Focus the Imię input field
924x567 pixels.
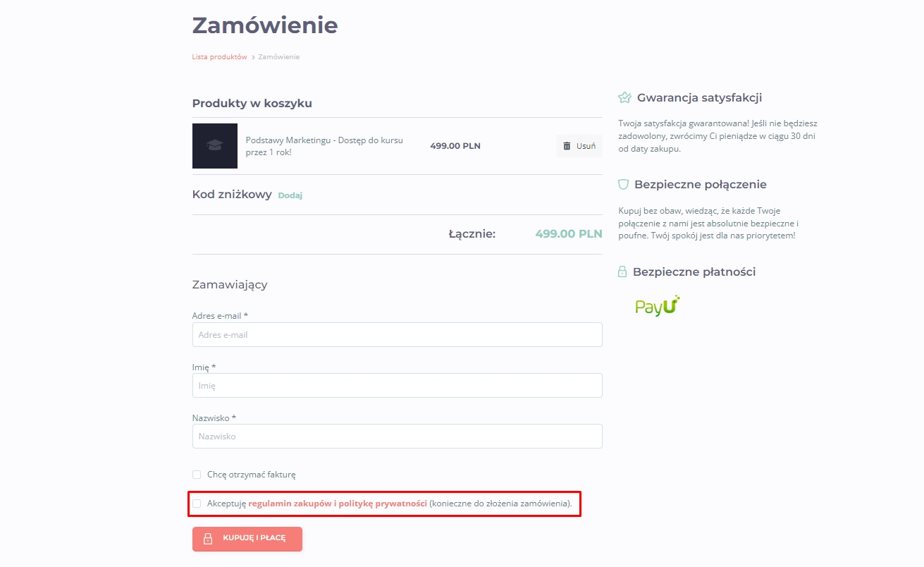click(x=398, y=386)
